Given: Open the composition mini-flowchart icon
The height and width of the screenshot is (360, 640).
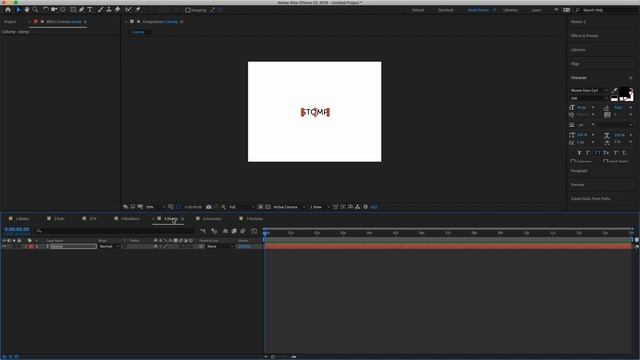Looking at the screenshot, I should [203, 231].
